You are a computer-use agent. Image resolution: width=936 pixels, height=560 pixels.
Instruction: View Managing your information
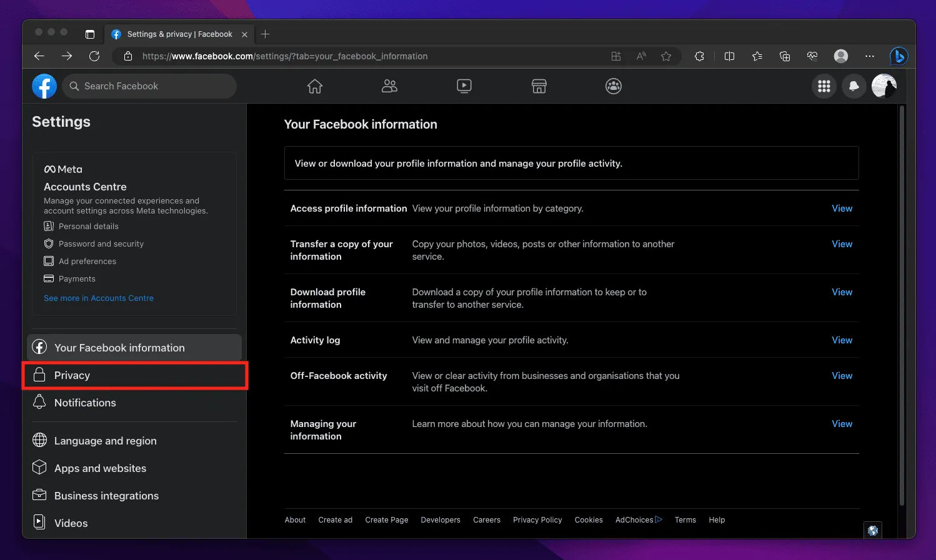[x=842, y=424]
